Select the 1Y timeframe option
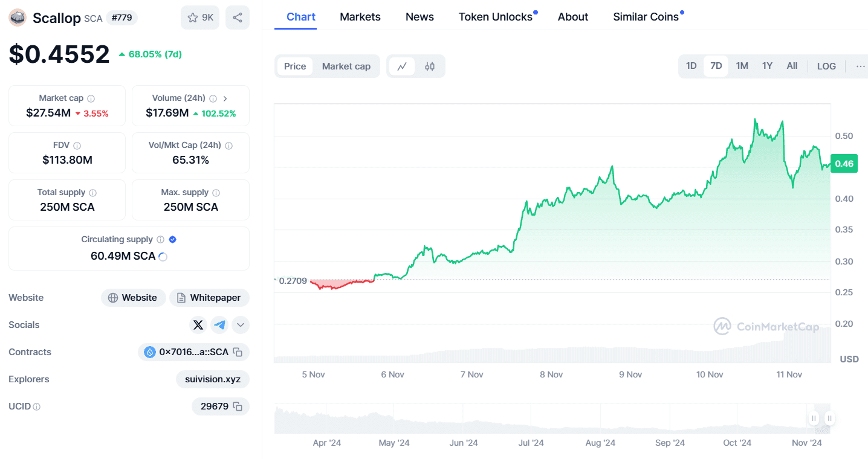This screenshot has height=459, width=868. click(767, 65)
